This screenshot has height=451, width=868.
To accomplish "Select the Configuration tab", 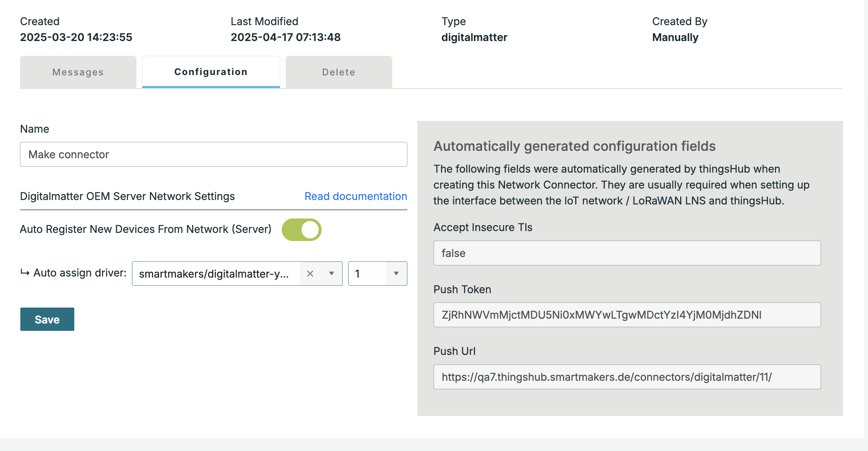I will pyautogui.click(x=211, y=72).
